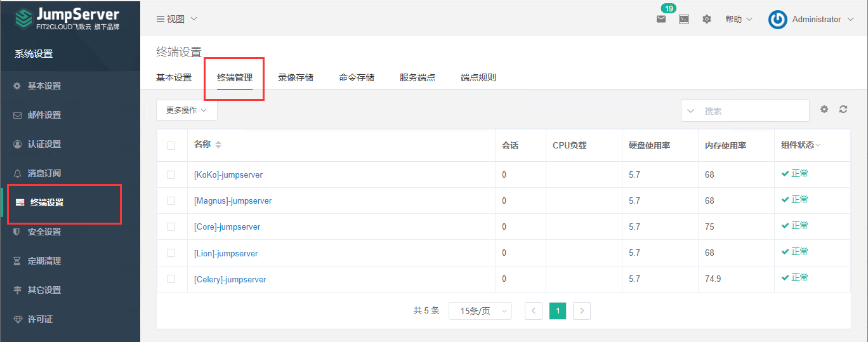Open the gear settings icon in header
Screen dimensions: 868x342
click(707, 19)
